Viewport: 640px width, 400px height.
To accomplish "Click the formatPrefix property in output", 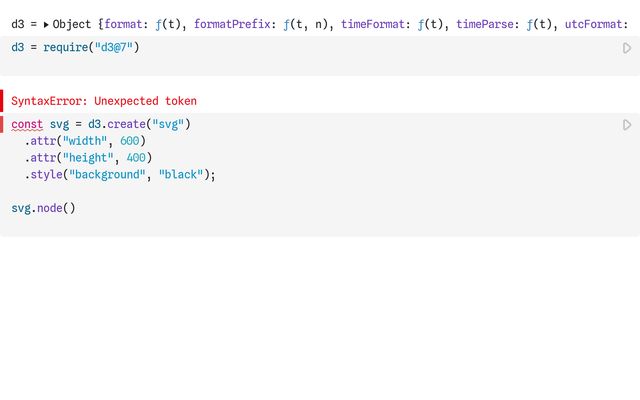I will pyautogui.click(x=233, y=23).
